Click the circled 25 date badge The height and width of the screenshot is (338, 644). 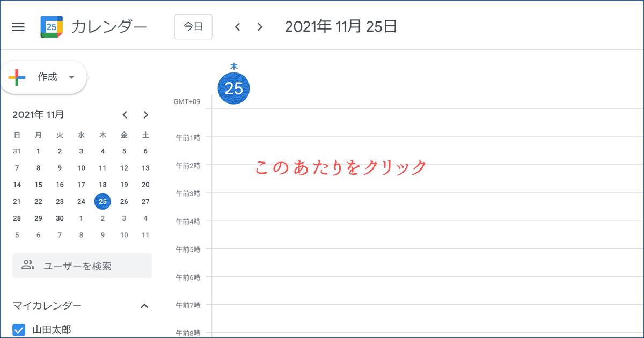(233, 88)
